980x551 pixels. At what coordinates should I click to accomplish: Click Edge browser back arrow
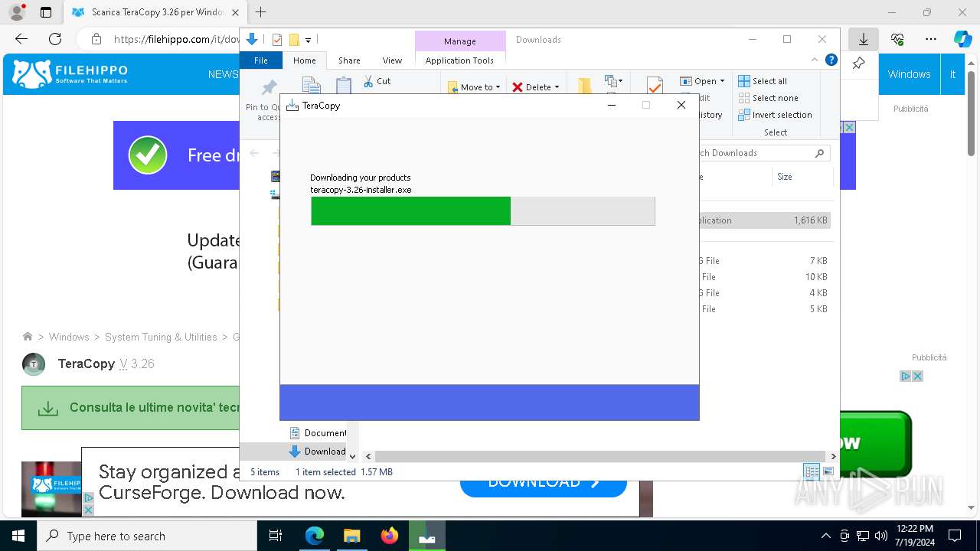(21, 39)
